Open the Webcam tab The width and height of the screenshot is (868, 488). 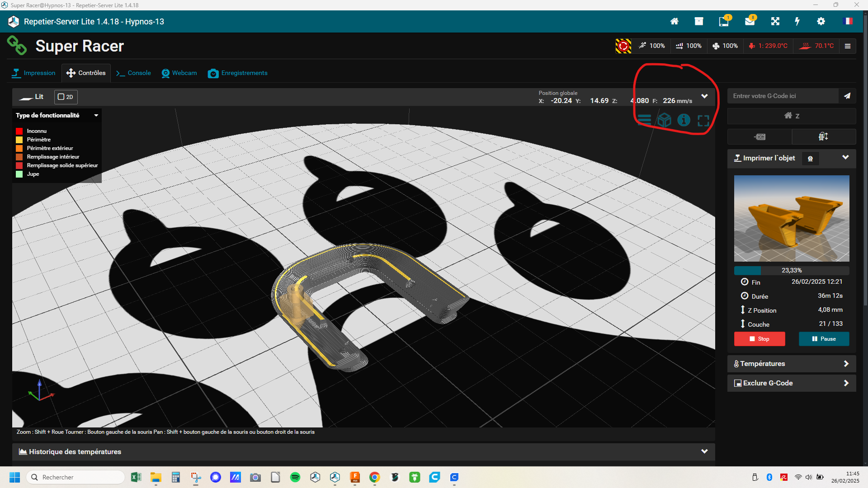pyautogui.click(x=179, y=73)
